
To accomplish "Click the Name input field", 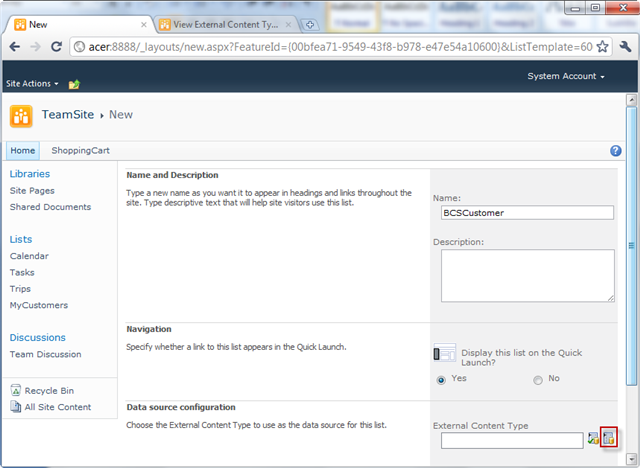I will (527, 213).
